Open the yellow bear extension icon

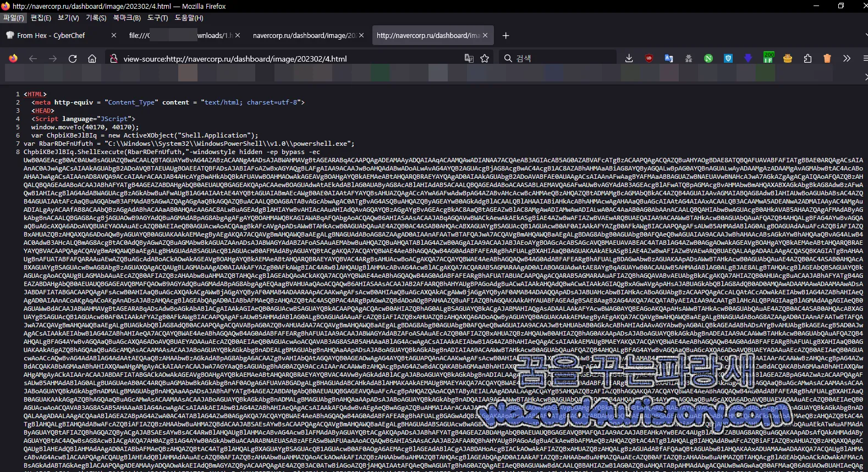(x=788, y=58)
